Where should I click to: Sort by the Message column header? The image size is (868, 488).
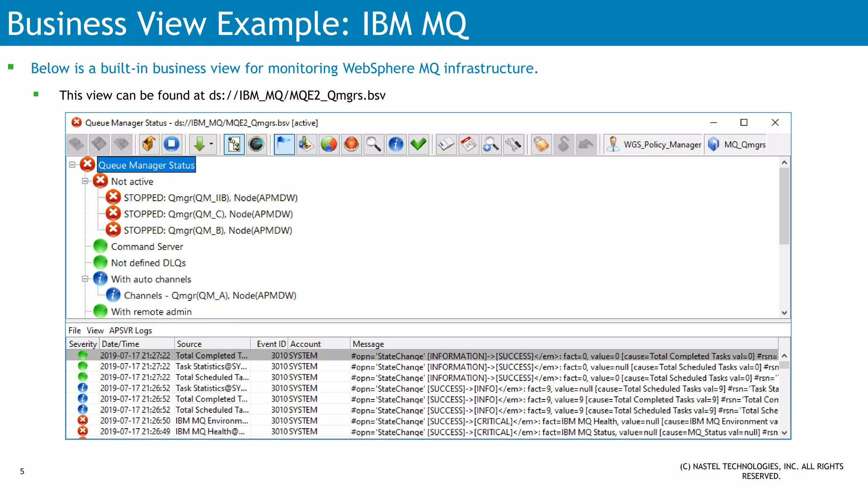(x=565, y=344)
